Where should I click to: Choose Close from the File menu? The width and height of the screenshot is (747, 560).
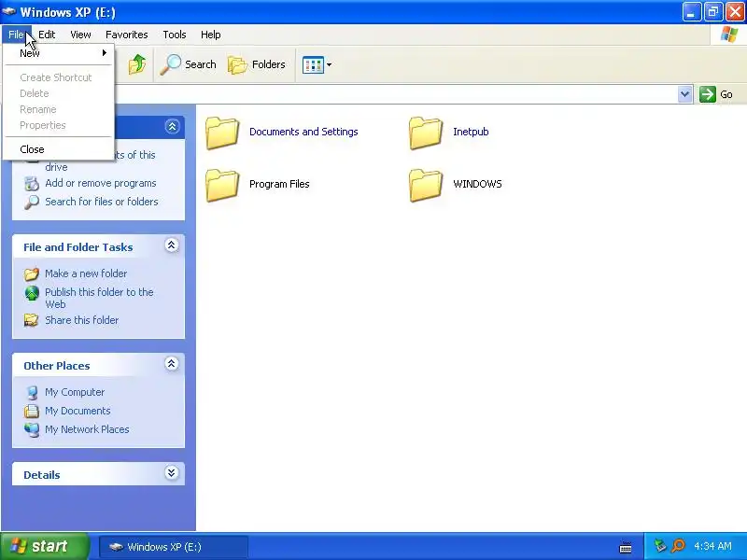pyautogui.click(x=59, y=149)
